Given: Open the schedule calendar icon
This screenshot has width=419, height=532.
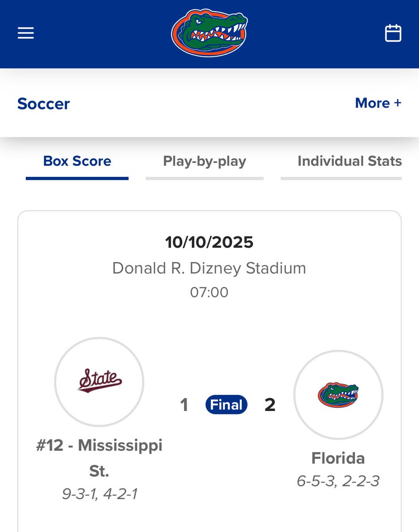Looking at the screenshot, I should [393, 33].
